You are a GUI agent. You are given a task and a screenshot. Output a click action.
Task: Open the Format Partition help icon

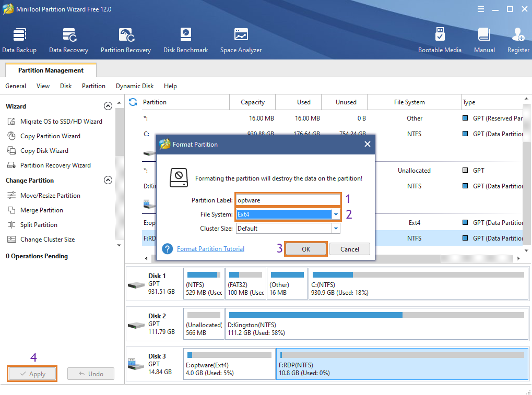click(x=167, y=249)
